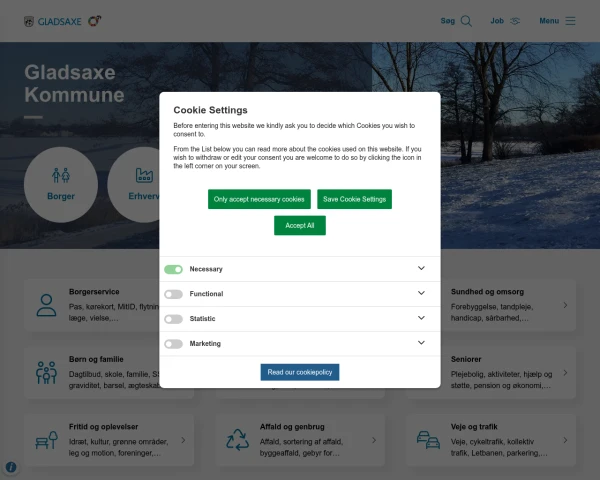The width and height of the screenshot is (600, 480).
Task: Open the Seniorer link title
Action: coord(466,359)
